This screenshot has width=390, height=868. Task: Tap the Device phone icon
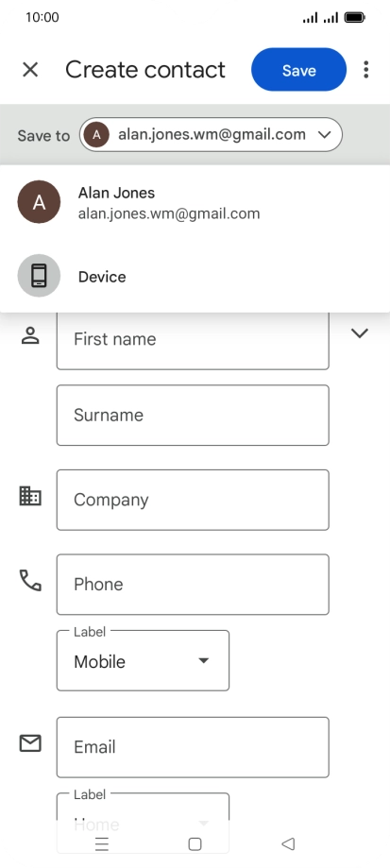[39, 276]
